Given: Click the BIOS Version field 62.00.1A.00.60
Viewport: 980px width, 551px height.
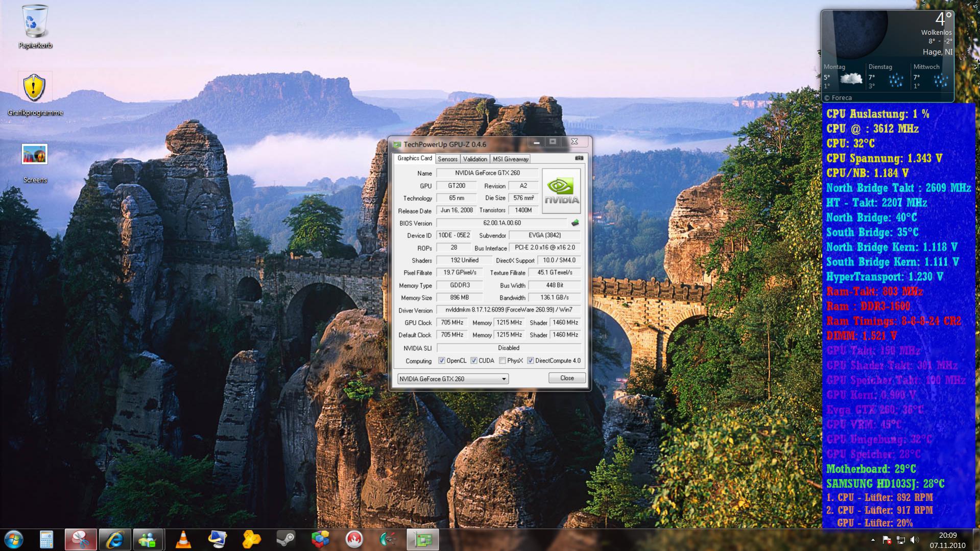Looking at the screenshot, I should point(501,223).
